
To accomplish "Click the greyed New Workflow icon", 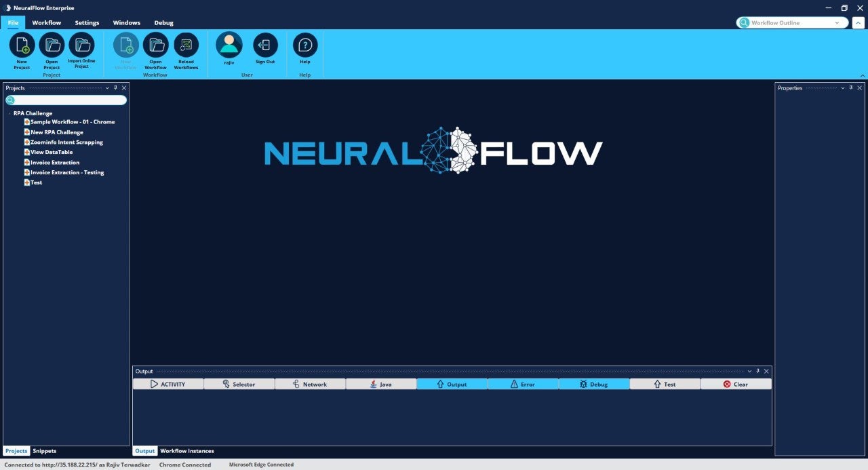I will pyautogui.click(x=126, y=45).
